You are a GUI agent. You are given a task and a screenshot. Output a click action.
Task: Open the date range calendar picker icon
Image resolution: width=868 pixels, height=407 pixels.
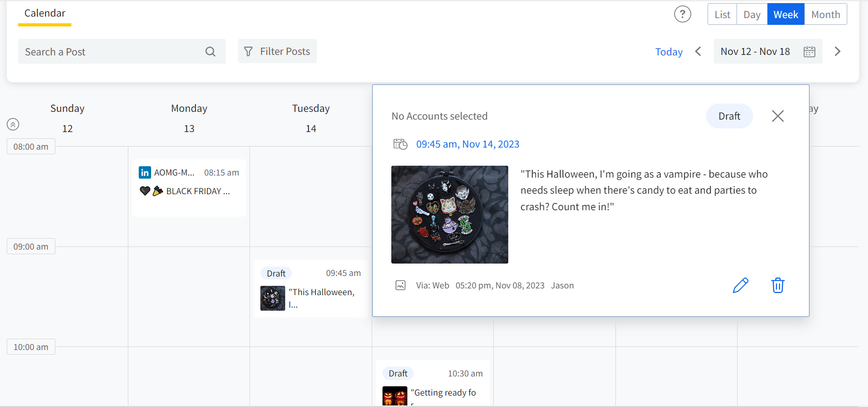pyautogui.click(x=809, y=52)
